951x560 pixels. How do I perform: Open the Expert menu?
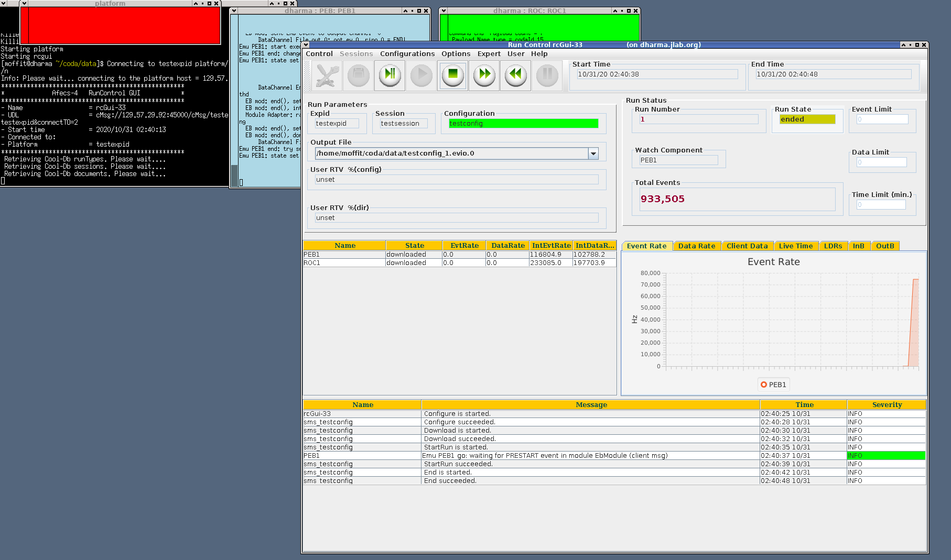[489, 53]
